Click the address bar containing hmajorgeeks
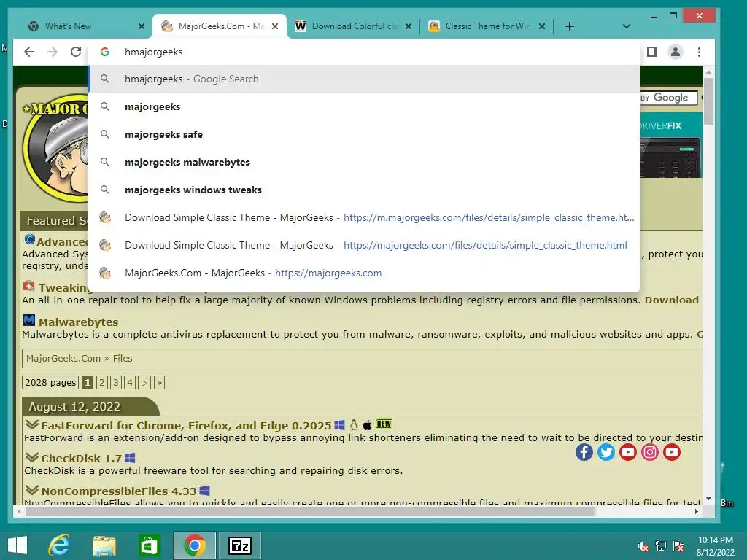This screenshot has height=560, width=747. click(x=364, y=52)
